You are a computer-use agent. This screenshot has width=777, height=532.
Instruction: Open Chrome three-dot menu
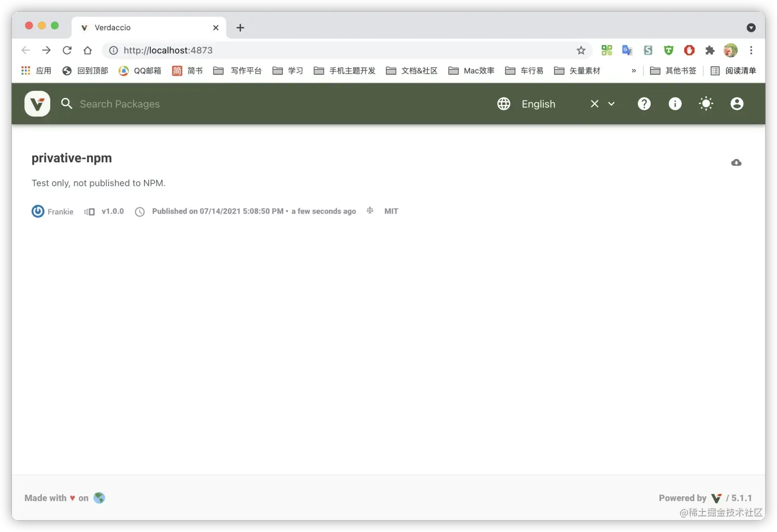751,50
